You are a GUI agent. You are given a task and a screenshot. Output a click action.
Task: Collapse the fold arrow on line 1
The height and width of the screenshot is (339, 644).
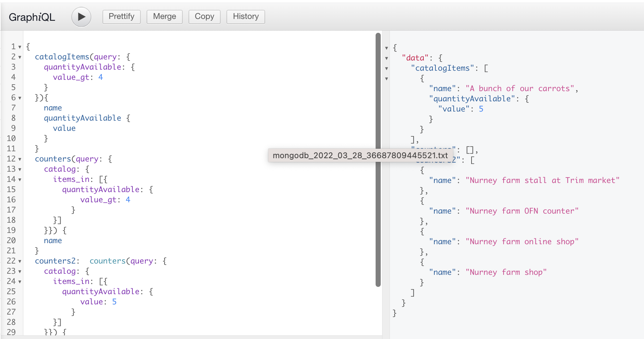20,47
